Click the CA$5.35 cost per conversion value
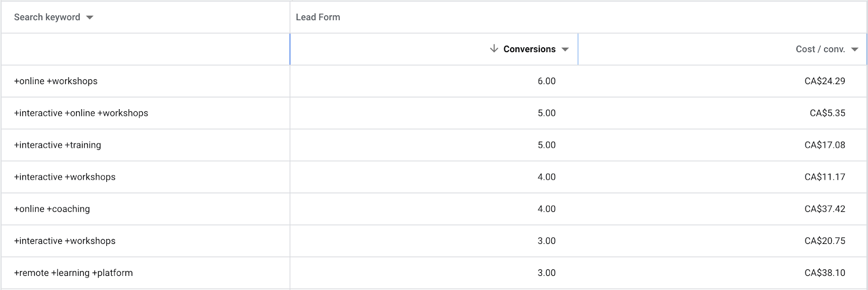868x290 pixels. (x=827, y=113)
